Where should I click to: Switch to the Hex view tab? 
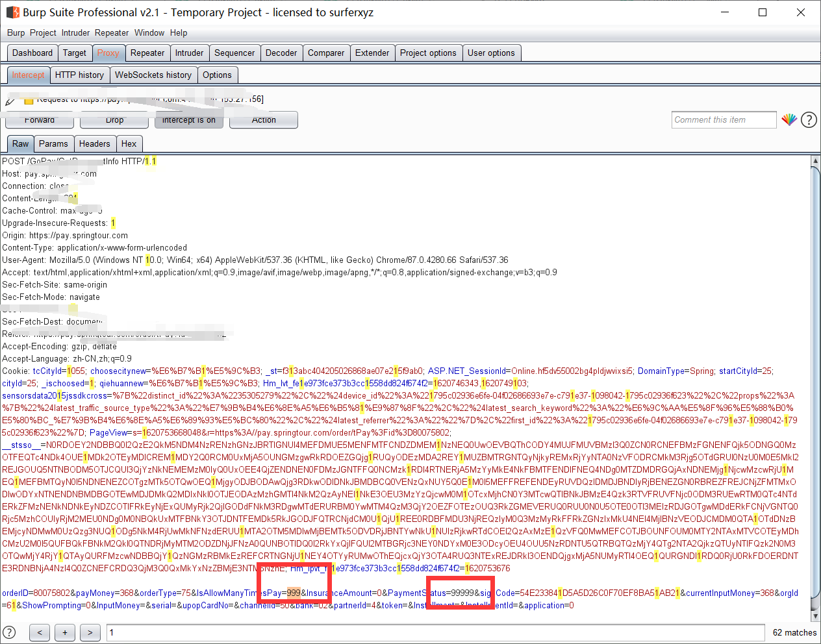pyautogui.click(x=129, y=144)
